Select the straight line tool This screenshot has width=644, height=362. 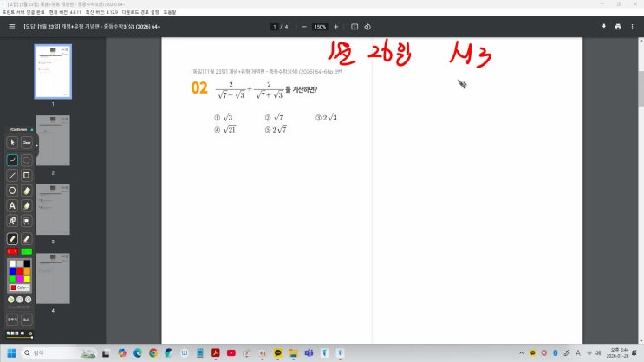point(13,175)
